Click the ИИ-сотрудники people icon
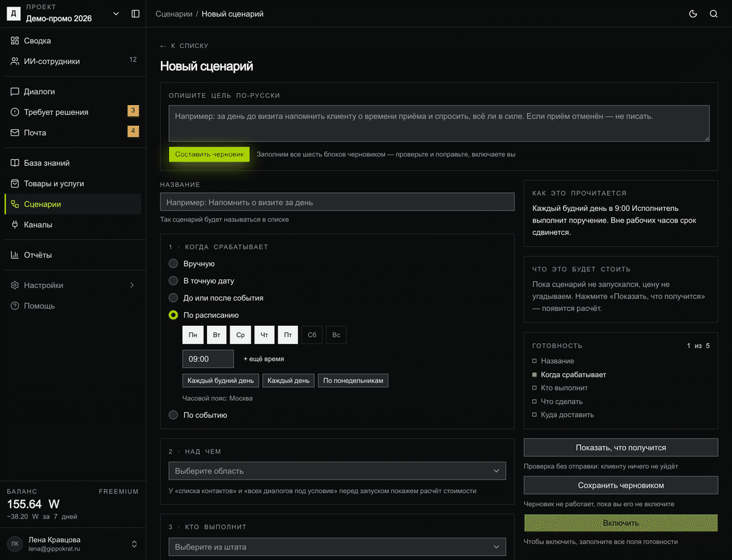 point(15,61)
